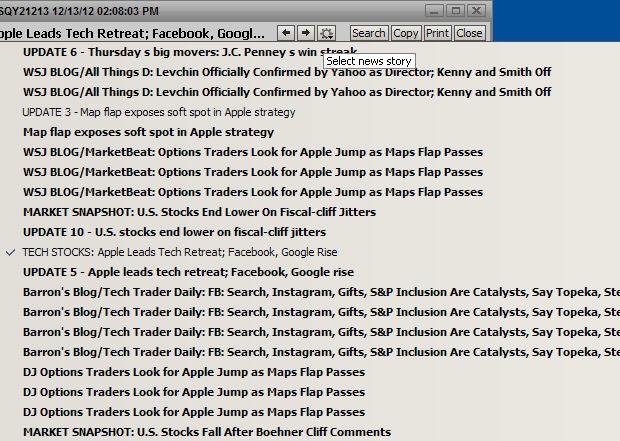Choose 'U.S. Stocks Fall After Boehner Cliff Comments'
Screen dimensions: 620x441
pos(207,432)
